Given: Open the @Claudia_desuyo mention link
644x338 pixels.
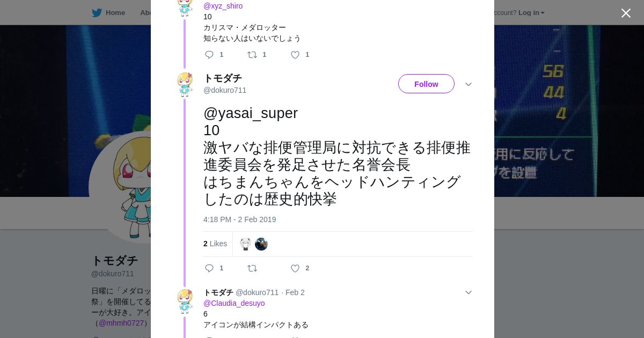Looking at the screenshot, I should (x=234, y=303).
